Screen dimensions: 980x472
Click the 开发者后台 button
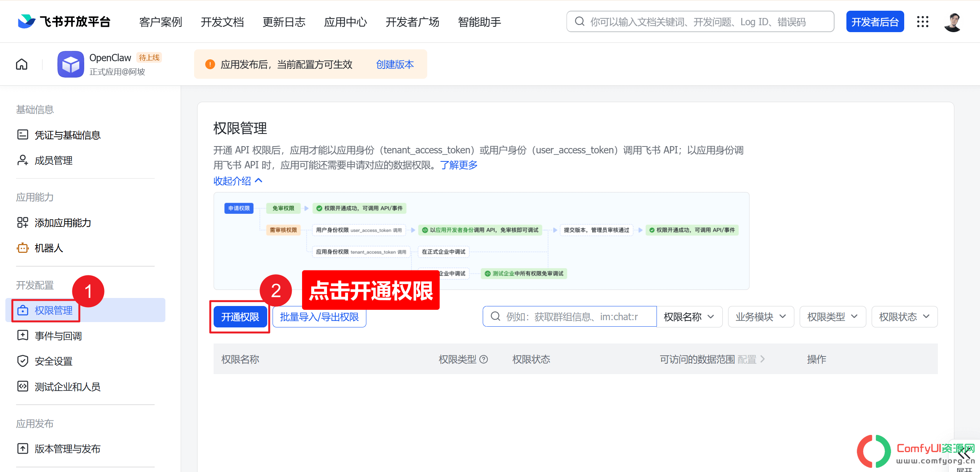[x=875, y=21]
